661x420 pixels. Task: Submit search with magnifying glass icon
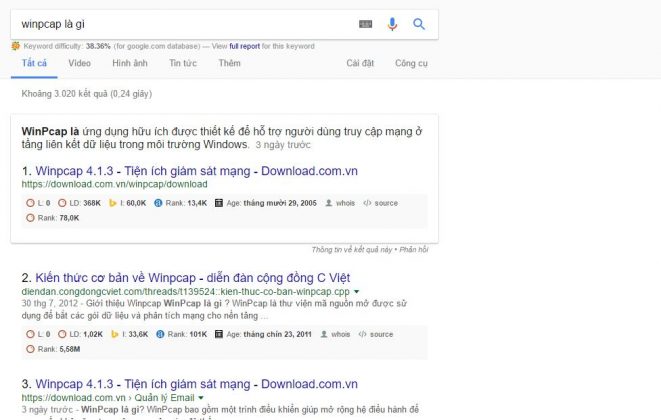419,24
